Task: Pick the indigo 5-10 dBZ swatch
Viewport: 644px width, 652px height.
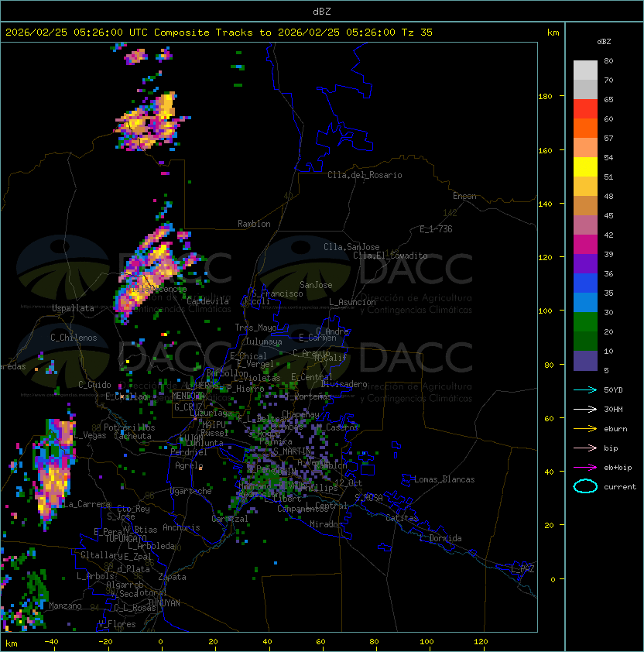Action: click(585, 361)
